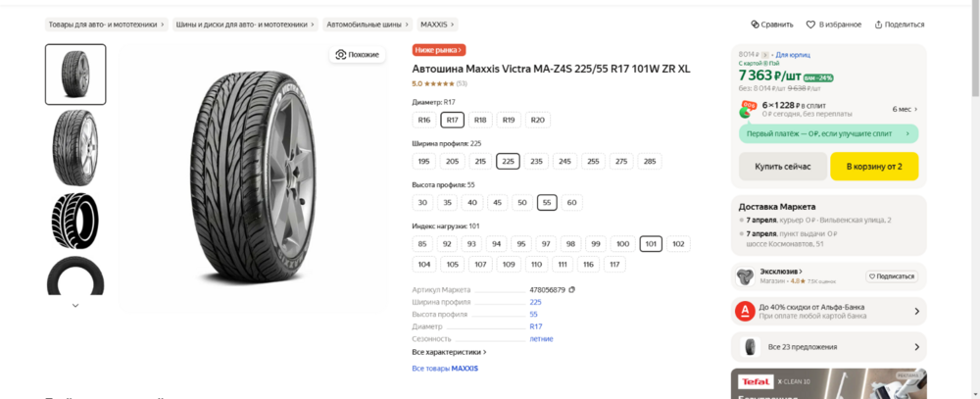Expand split payment 6 мес chevron
This screenshot has height=399, width=980.
click(x=916, y=109)
